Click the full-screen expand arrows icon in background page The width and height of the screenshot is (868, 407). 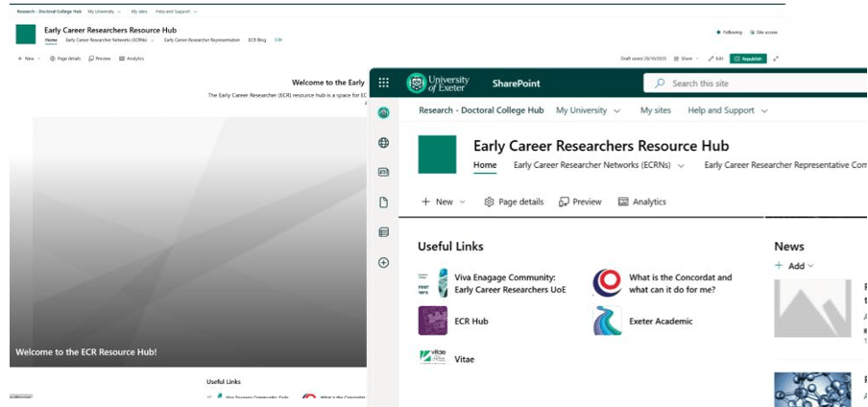(x=776, y=59)
